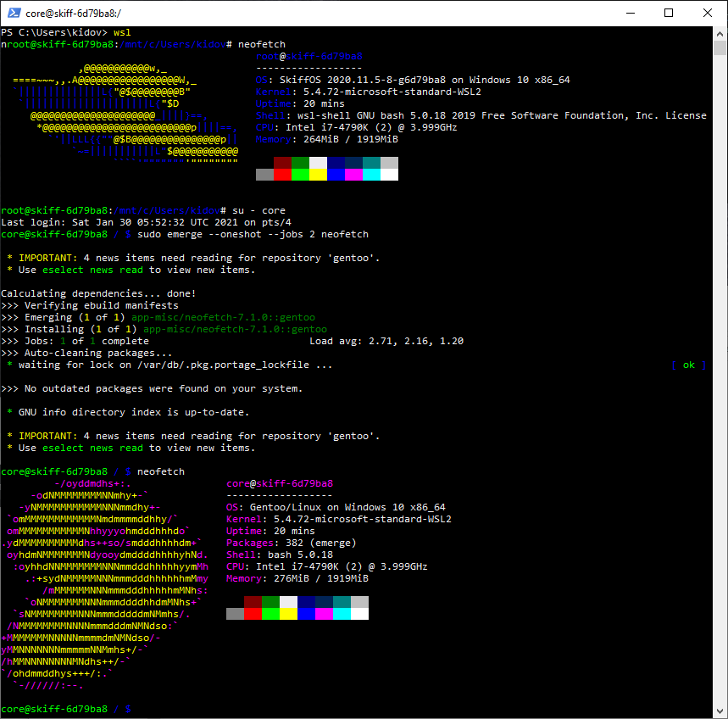The image size is (728, 719).
Task: Close the terminal window
Action: (x=708, y=13)
